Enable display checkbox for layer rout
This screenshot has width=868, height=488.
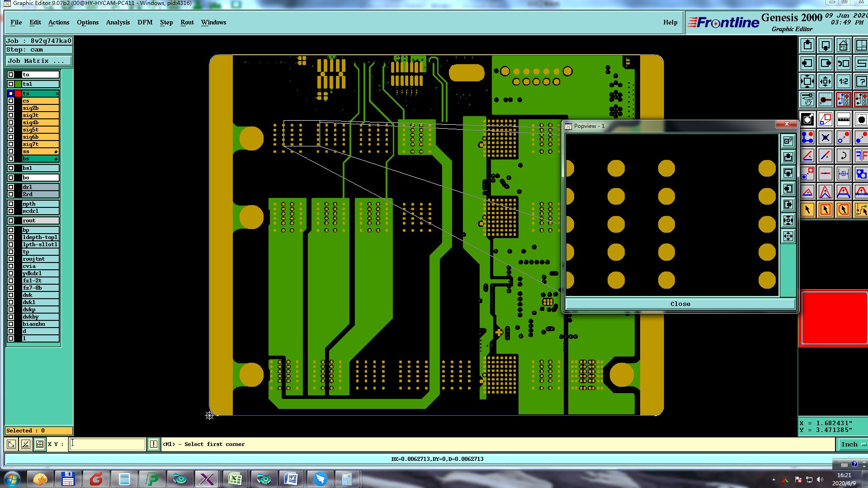tap(11, 221)
